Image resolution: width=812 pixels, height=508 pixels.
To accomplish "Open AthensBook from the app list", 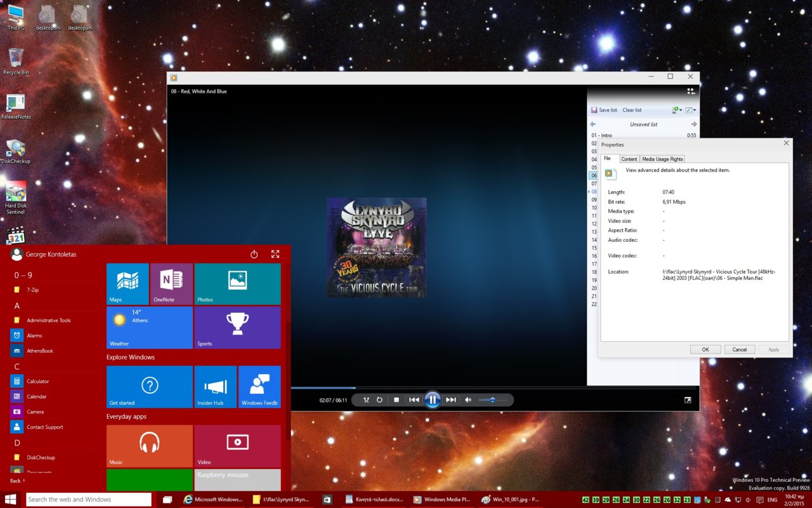I will click(x=53, y=351).
